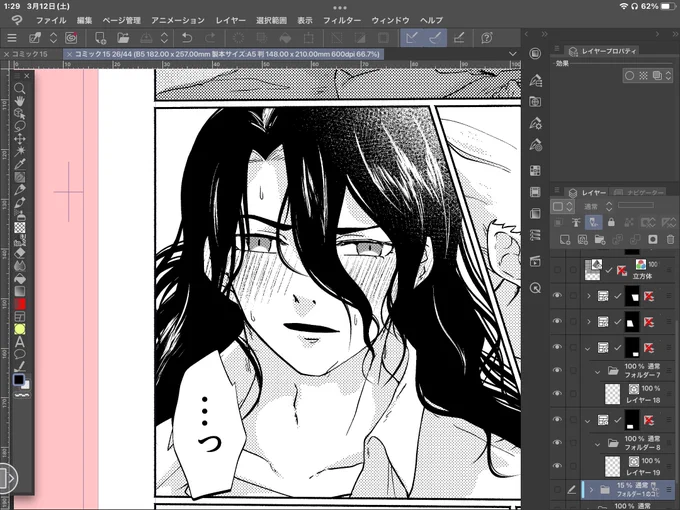The height and width of the screenshot is (510, 680).
Task: Hide レイヤー 19 with eye icon
Action: click(557, 465)
